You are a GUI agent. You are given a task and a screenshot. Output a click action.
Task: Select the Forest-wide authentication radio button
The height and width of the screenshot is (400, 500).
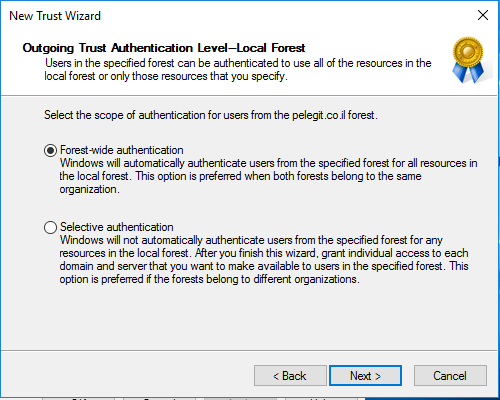[50, 150]
